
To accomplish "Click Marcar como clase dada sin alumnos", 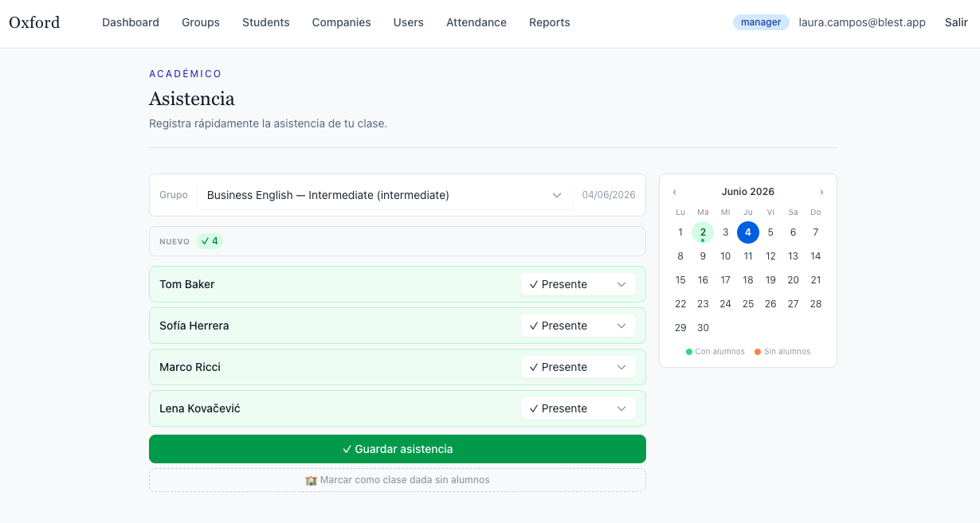I will [398, 480].
